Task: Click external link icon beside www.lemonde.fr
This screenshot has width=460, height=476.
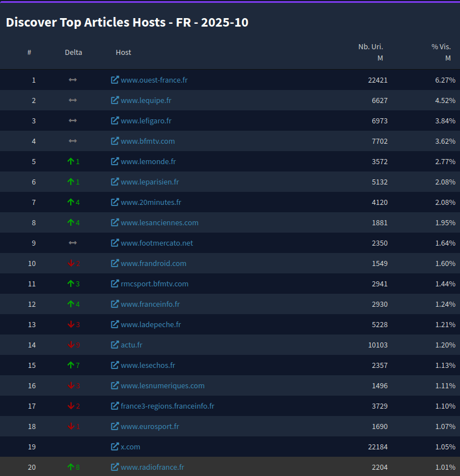Action: point(115,161)
